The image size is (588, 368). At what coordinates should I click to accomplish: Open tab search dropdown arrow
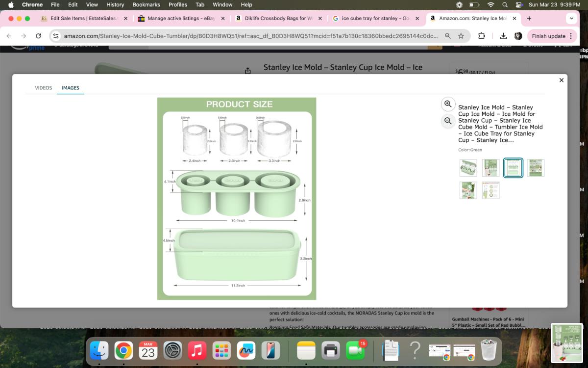click(x=571, y=18)
